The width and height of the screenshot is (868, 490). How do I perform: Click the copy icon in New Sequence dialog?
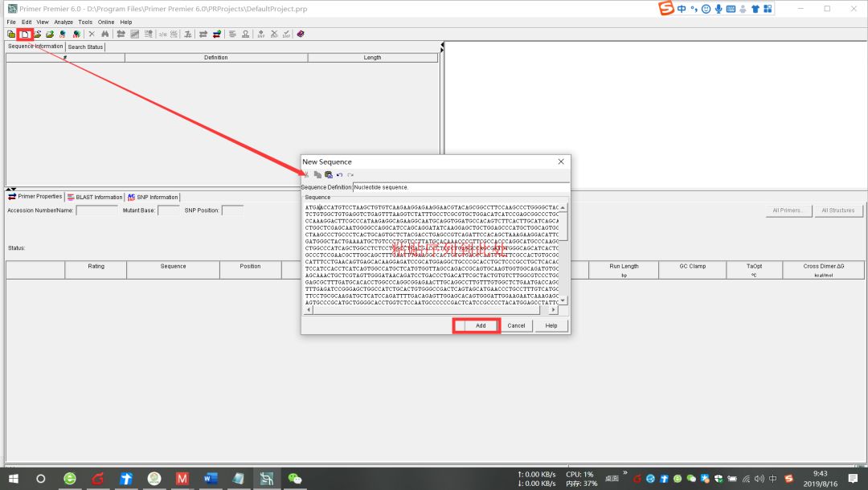[x=317, y=175]
